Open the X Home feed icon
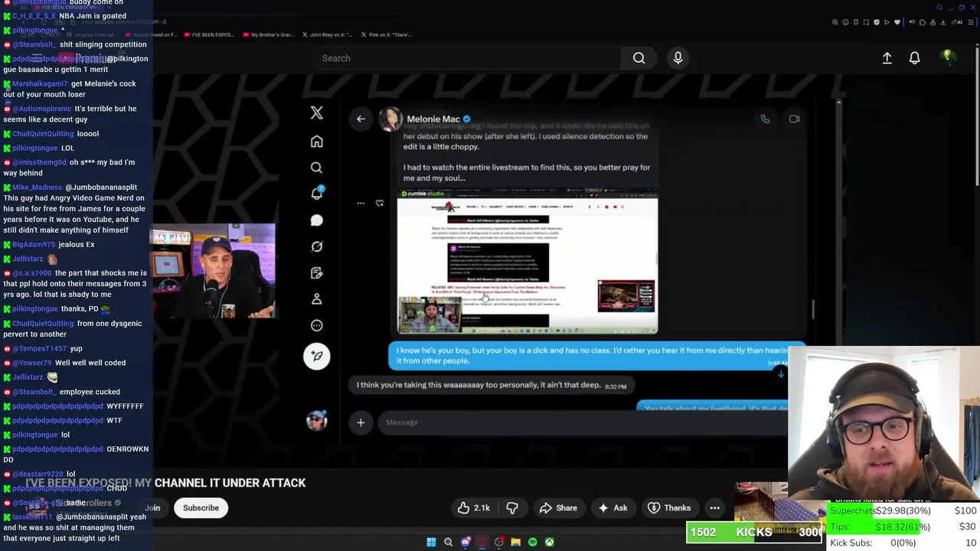 coord(316,142)
